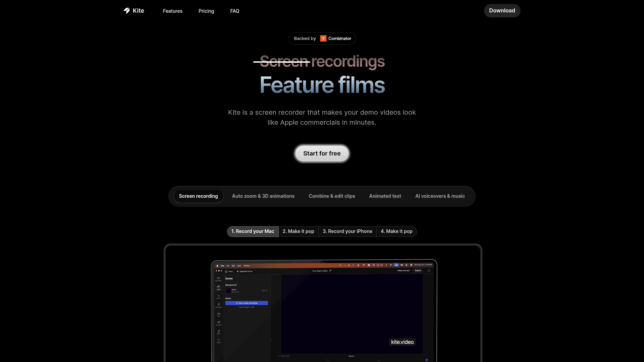Screen dimensions: 644x362
Task: Select step 4. Make it pop
Action: tap(396, 232)
